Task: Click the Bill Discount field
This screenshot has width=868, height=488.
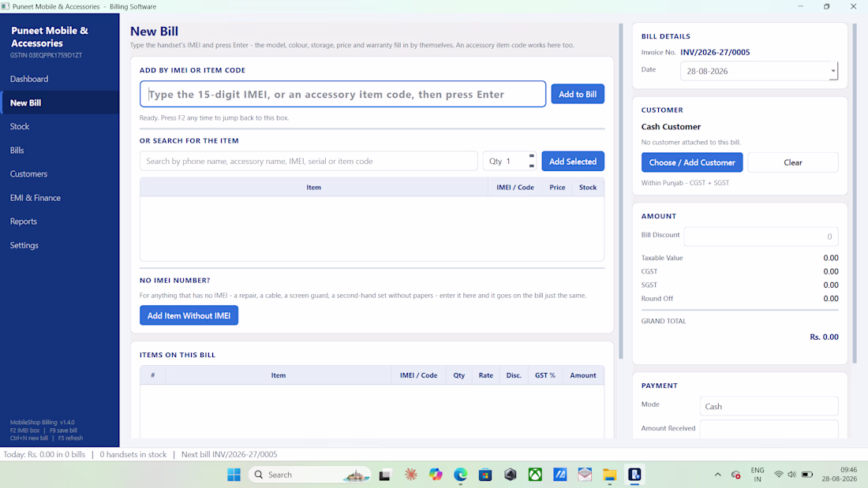Action: pyautogui.click(x=761, y=237)
